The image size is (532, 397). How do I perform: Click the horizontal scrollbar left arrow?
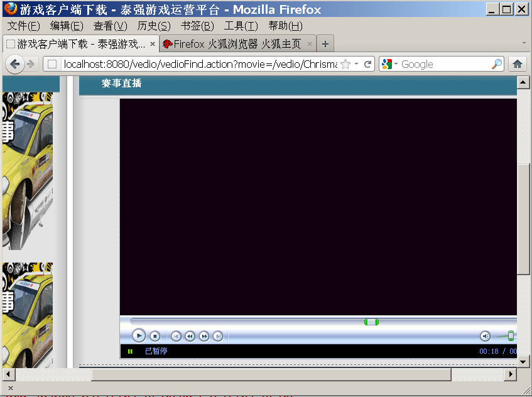click(9, 374)
